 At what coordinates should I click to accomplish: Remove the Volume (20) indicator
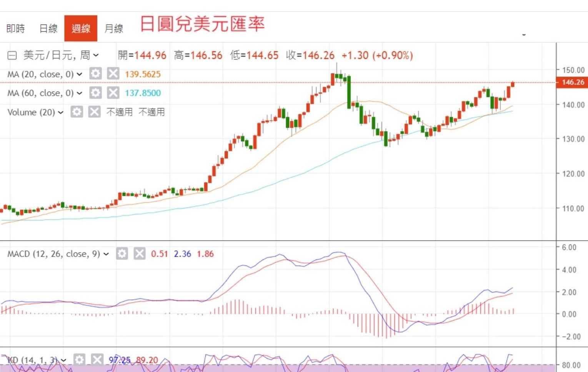[x=94, y=112]
